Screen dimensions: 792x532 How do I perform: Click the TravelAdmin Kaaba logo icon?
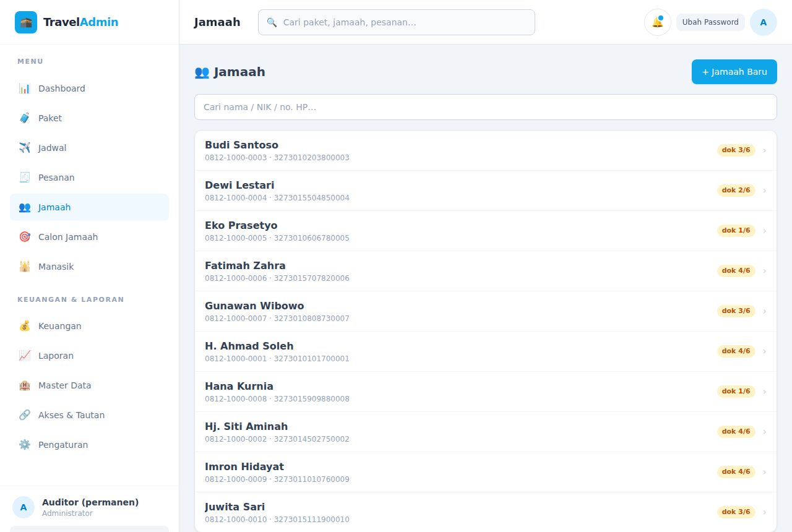click(x=26, y=22)
